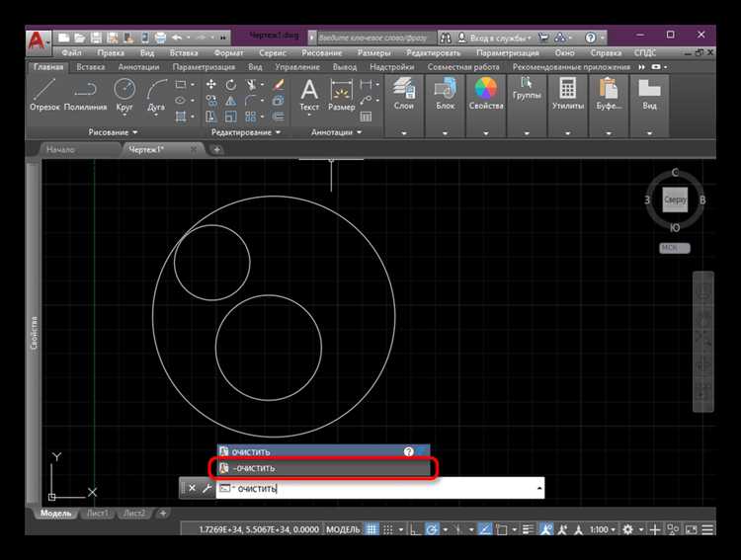Open the status bar customization menu
Image resolution: width=741 pixels, height=560 pixels.
707,529
